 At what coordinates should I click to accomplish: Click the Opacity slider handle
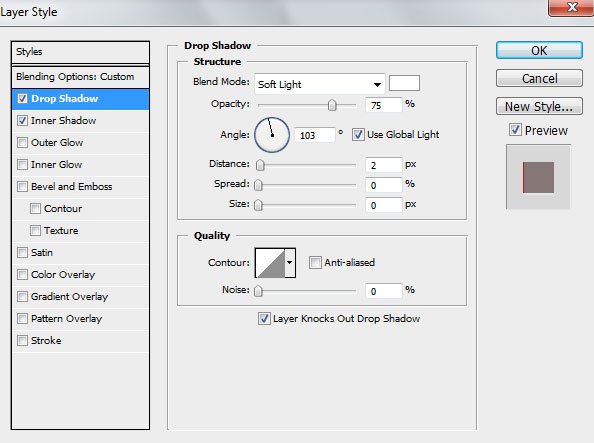(332, 105)
